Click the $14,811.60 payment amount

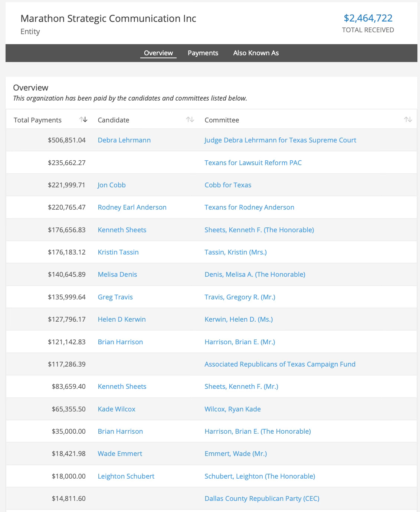coord(69,498)
